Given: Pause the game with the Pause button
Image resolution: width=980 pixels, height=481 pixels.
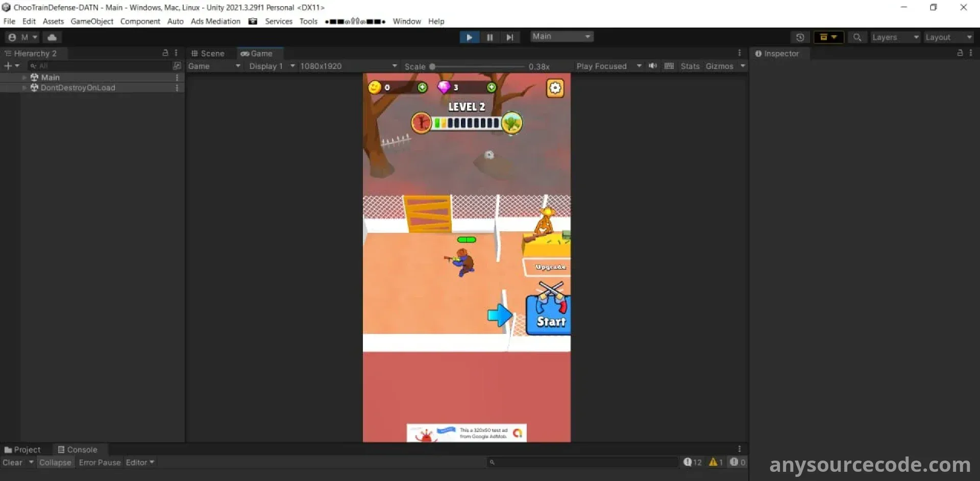Looking at the screenshot, I should pos(489,37).
